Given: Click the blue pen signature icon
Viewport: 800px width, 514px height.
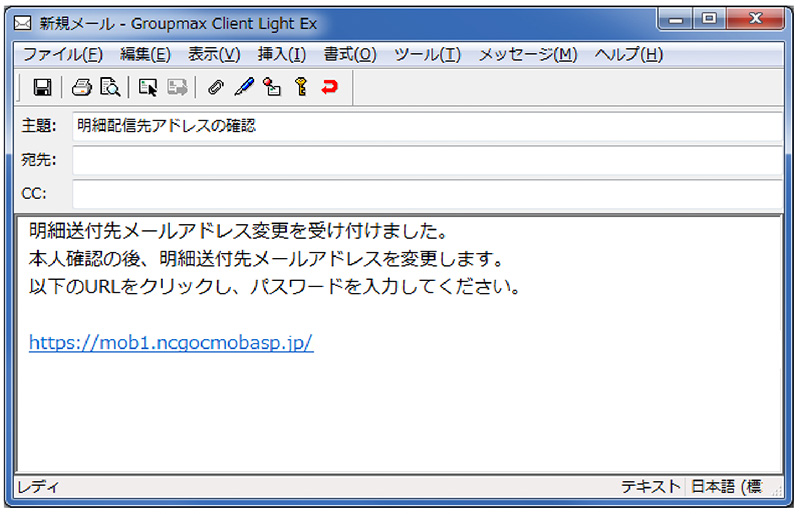Looking at the screenshot, I should (x=244, y=87).
